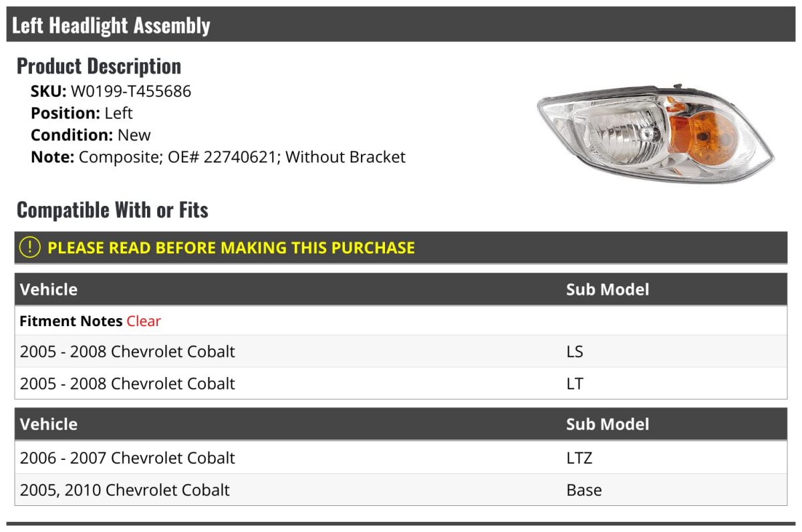Click the first Vehicle column header
Screen dimensions: 802x532
[x=49, y=289]
